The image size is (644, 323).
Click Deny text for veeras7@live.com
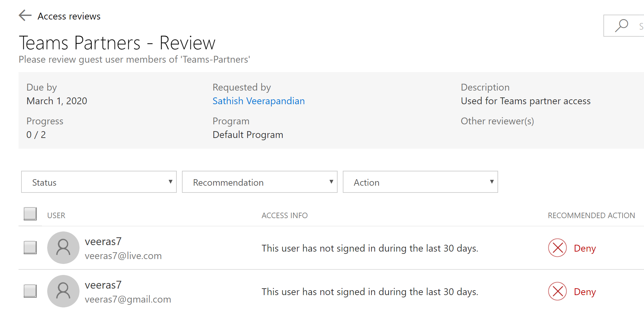(585, 248)
